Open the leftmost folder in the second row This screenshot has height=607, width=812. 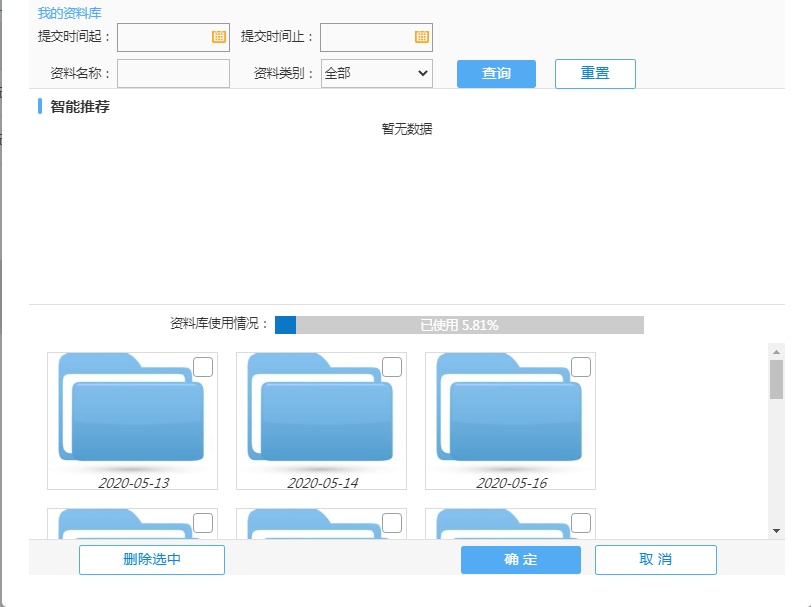point(131,525)
